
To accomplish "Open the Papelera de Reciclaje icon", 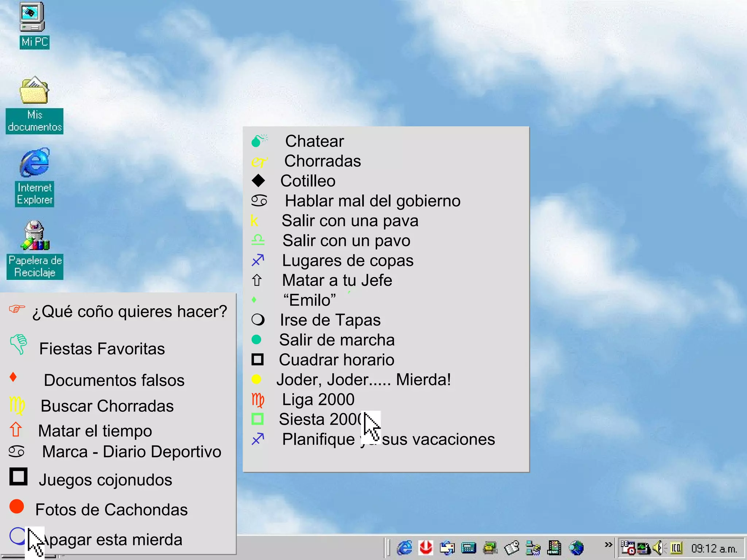I will coord(35,236).
